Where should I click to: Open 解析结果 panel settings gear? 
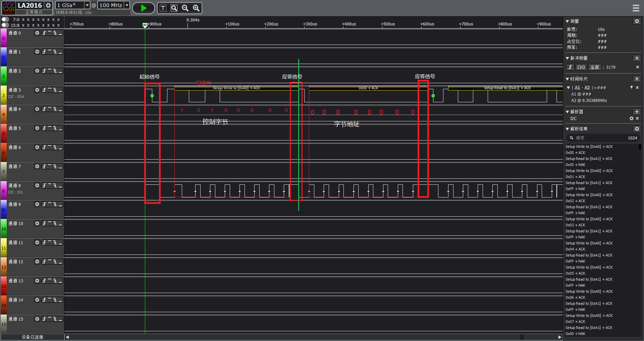tap(637, 129)
